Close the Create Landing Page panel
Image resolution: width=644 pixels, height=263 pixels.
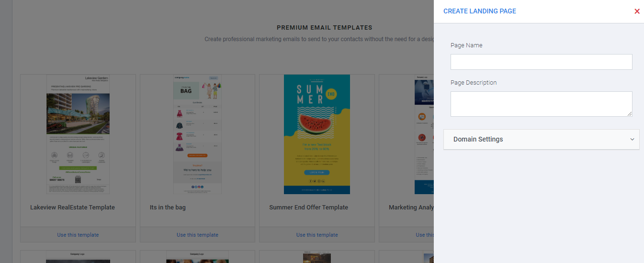pos(637,11)
